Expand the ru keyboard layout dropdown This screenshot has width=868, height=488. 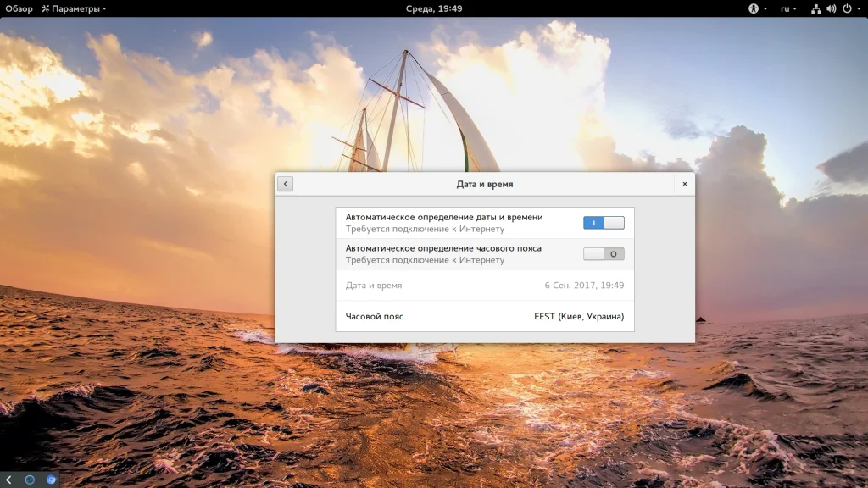click(x=788, y=8)
